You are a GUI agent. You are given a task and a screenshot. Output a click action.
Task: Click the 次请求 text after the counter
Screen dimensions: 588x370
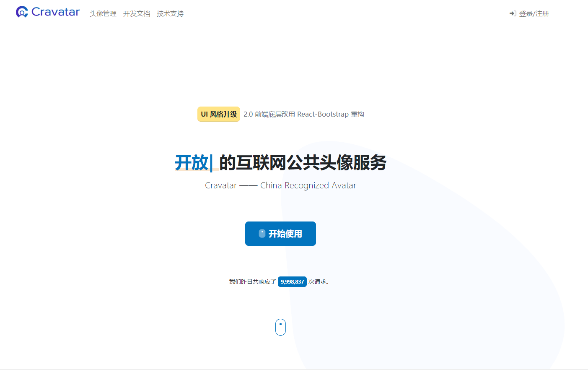tap(319, 282)
